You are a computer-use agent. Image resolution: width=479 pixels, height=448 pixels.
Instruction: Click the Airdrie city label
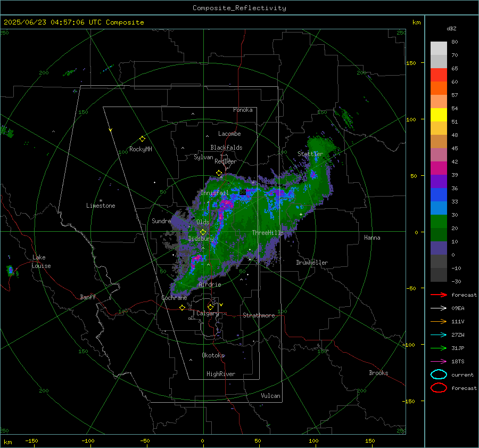(210, 284)
